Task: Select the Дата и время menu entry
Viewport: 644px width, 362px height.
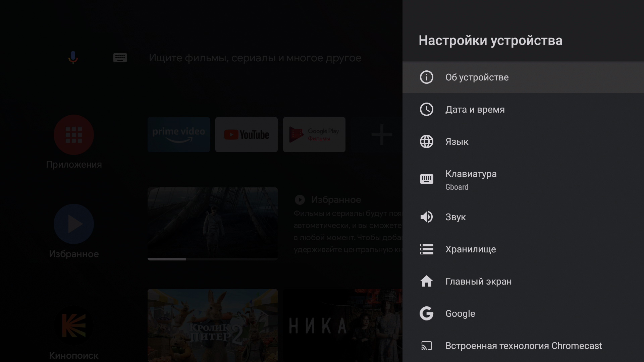Action: point(475,110)
